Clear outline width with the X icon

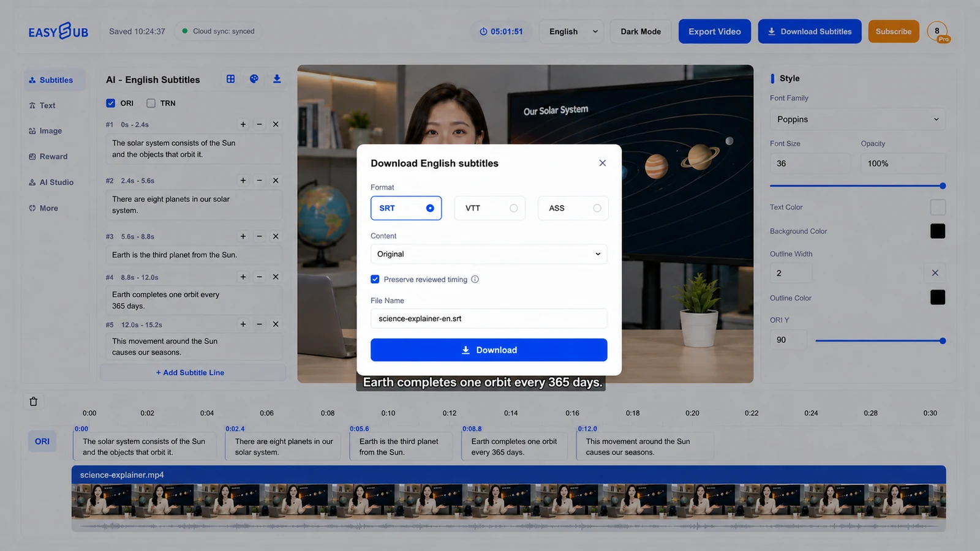935,273
